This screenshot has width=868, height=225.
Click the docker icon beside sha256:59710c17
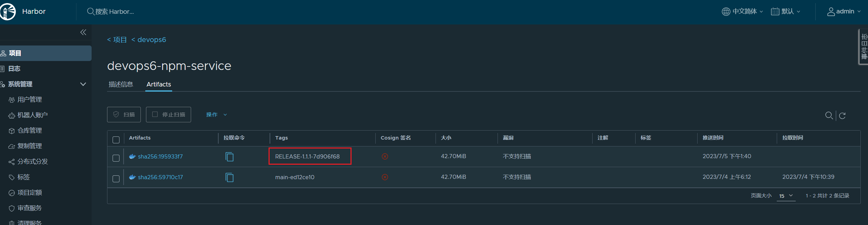[132, 177]
